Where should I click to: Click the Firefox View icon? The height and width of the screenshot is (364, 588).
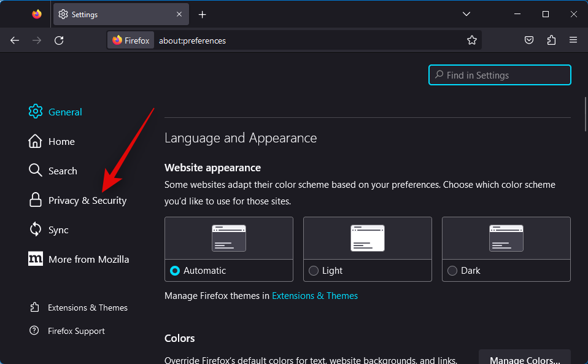pos(37,14)
